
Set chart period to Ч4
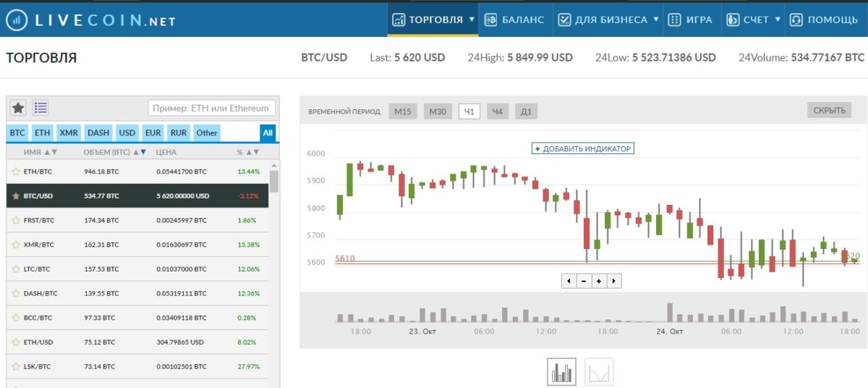pos(497,111)
